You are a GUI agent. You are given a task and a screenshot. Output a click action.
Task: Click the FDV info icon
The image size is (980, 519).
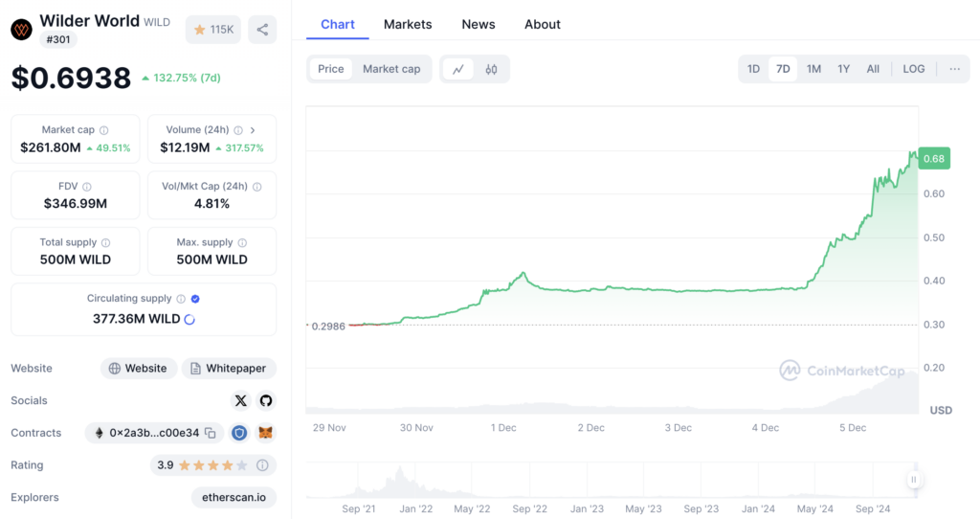point(87,187)
